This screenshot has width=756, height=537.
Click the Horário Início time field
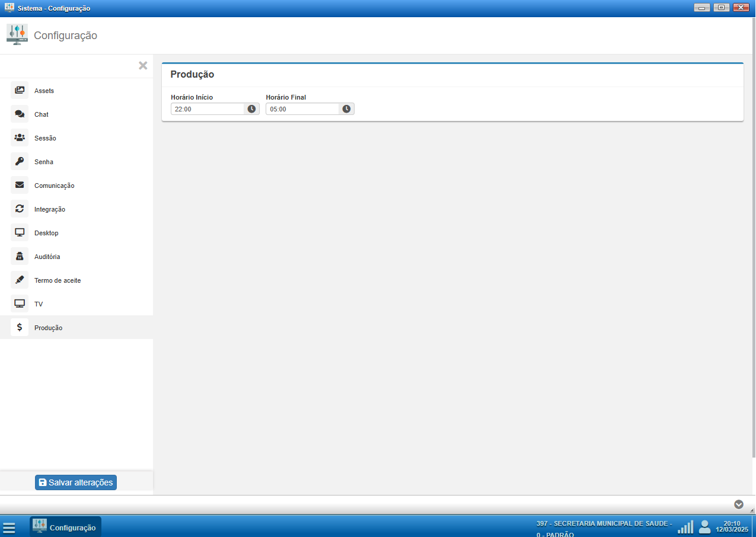[208, 109]
